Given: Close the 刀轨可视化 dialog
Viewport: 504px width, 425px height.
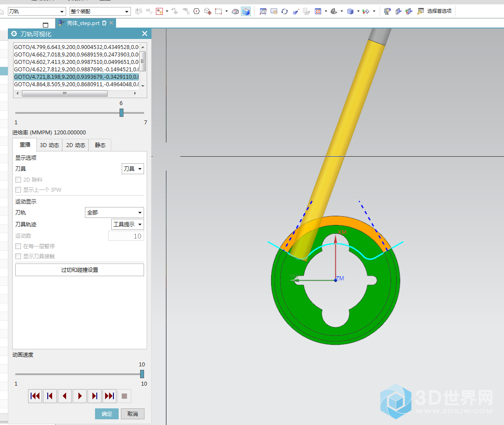Looking at the screenshot, I should [x=145, y=34].
